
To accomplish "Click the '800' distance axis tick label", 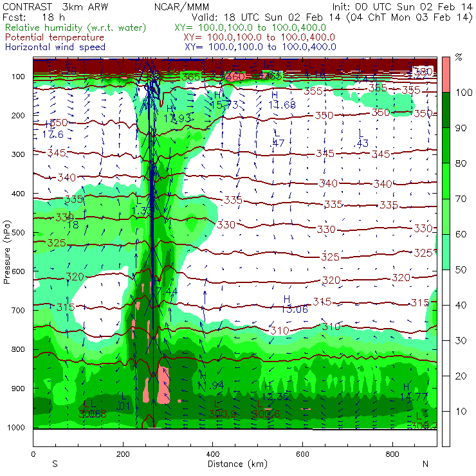I will click(392, 454).
